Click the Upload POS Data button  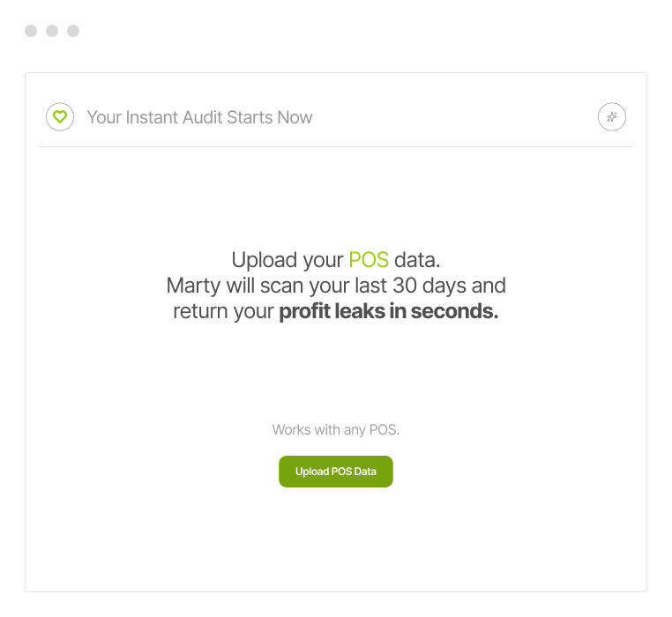(x=336, y=472)
